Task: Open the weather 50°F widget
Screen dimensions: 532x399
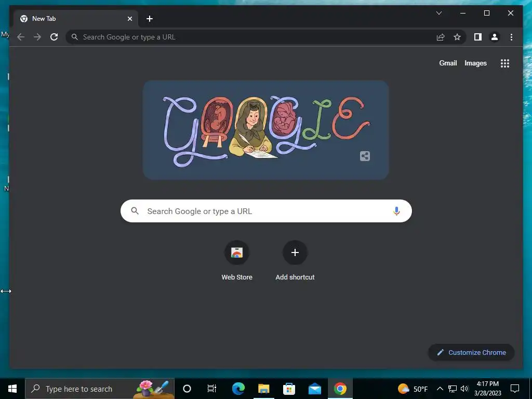Action: pos(413,389)
